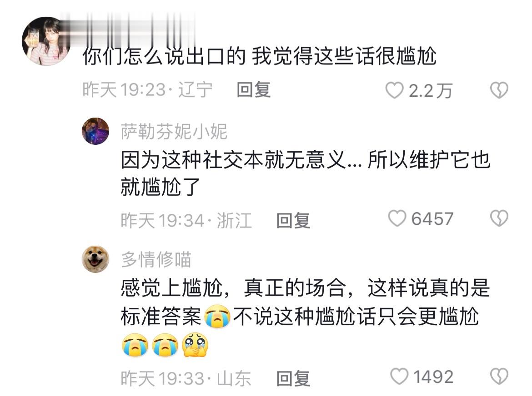Open username 萨勒芬妮小妮
The width and height of the screenshot is (532, 396).
pyautogui.click(x=174, y=132)
